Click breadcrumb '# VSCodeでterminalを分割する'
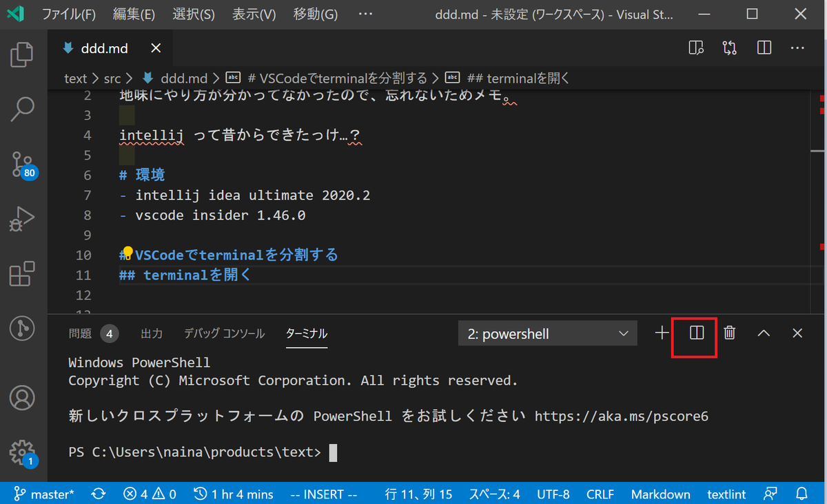827x504 pixels. pos(327,78)
